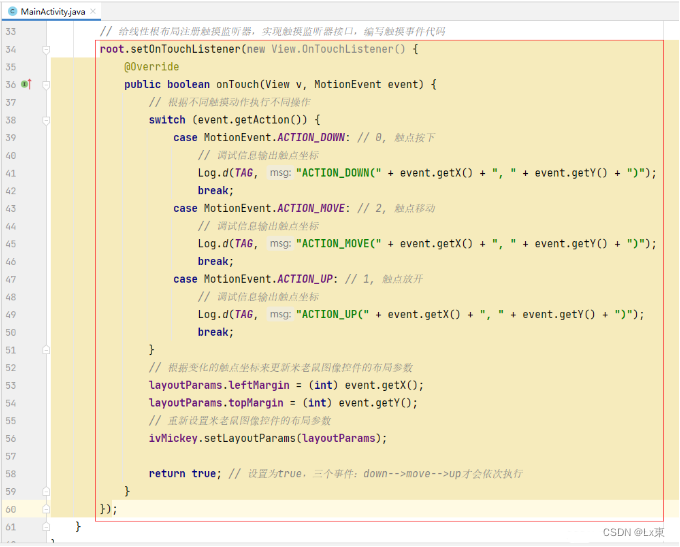Image resolution: width=680 pixels, height=547 pixels.
Task: Click the override gutter icon on line 36
Action: point(26,84)
